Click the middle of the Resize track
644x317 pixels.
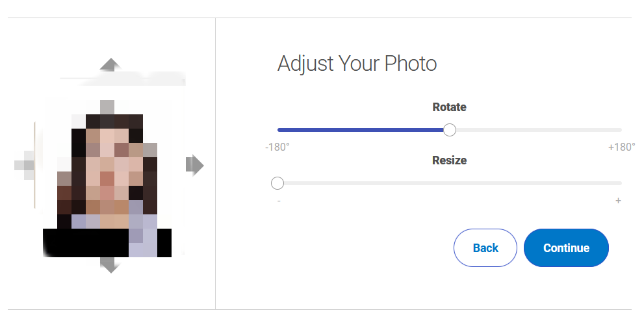(x=450, y=183)
